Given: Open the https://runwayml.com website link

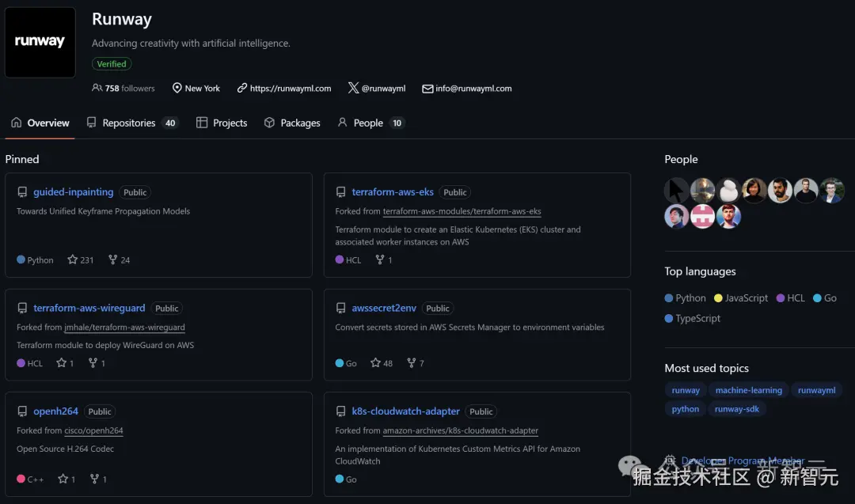Looking at the screenshot, I should (x=290, y=89).
